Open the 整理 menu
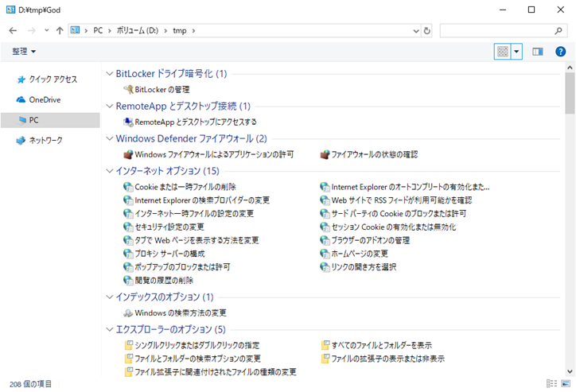Screen dimensions: 576x392 tap(24, 52)
